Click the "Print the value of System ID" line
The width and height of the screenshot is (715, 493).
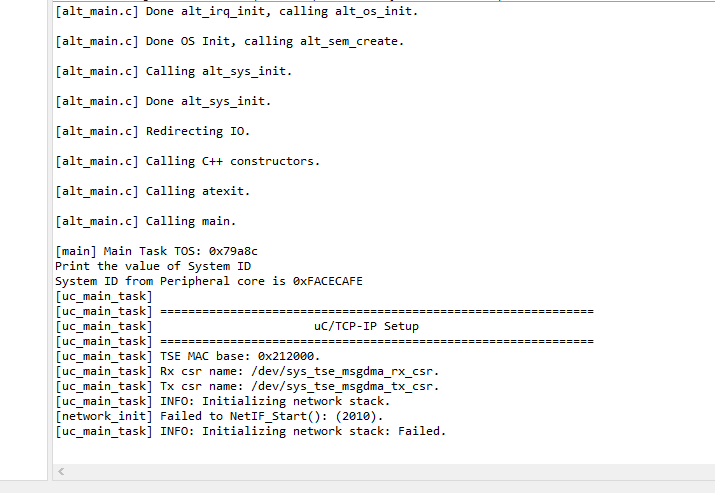[153, 266]
